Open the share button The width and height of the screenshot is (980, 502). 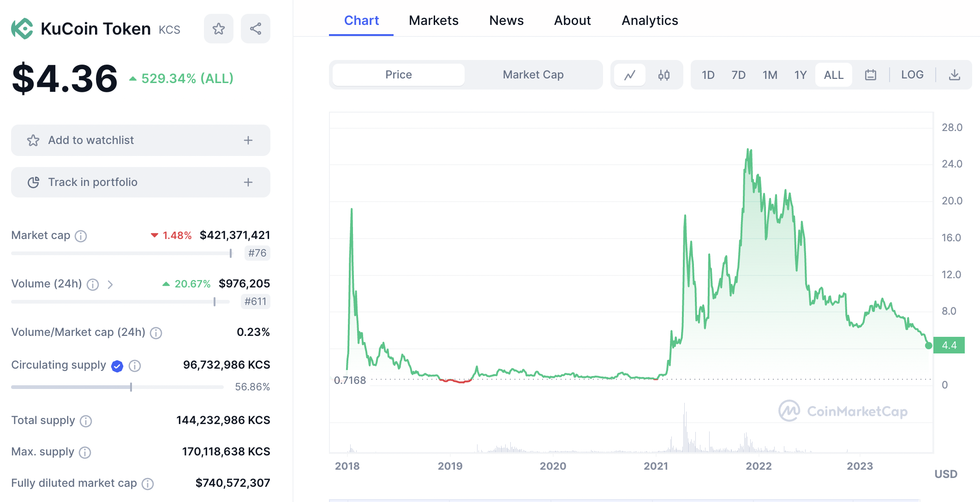pyautogui.click(x=256, y=29)
